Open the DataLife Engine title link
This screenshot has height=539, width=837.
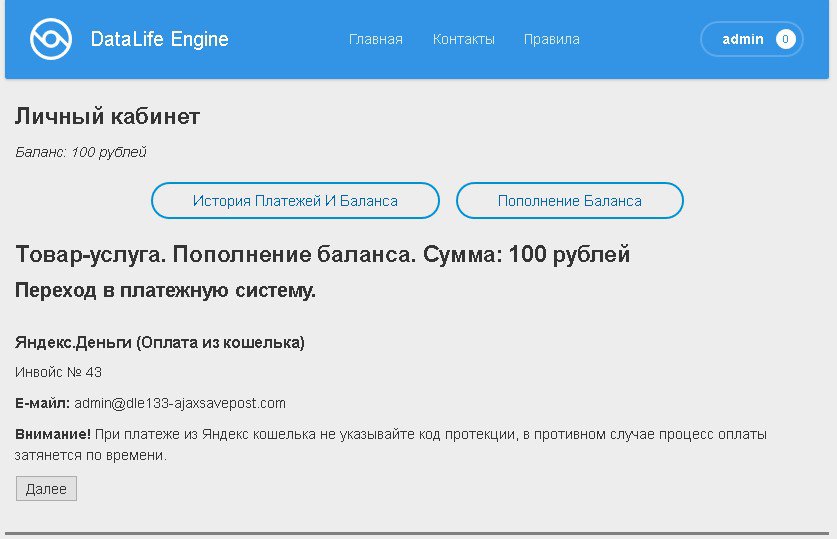point(160,39)
